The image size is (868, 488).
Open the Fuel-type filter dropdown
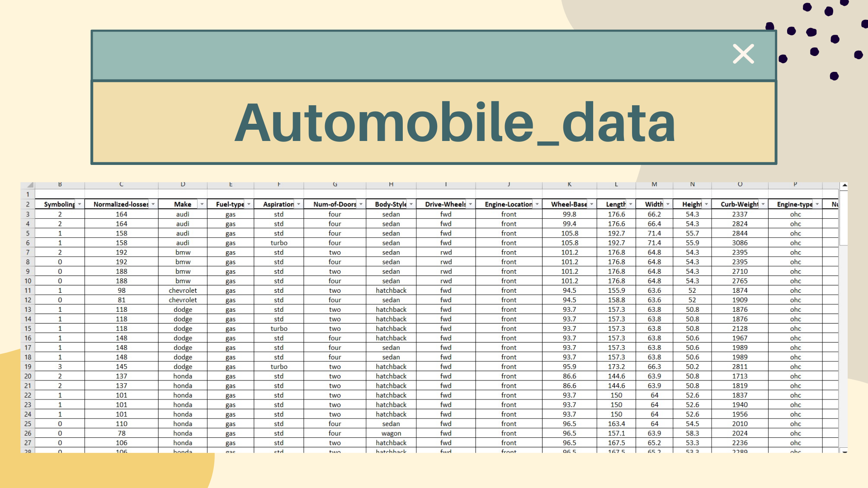click(249, 204)
